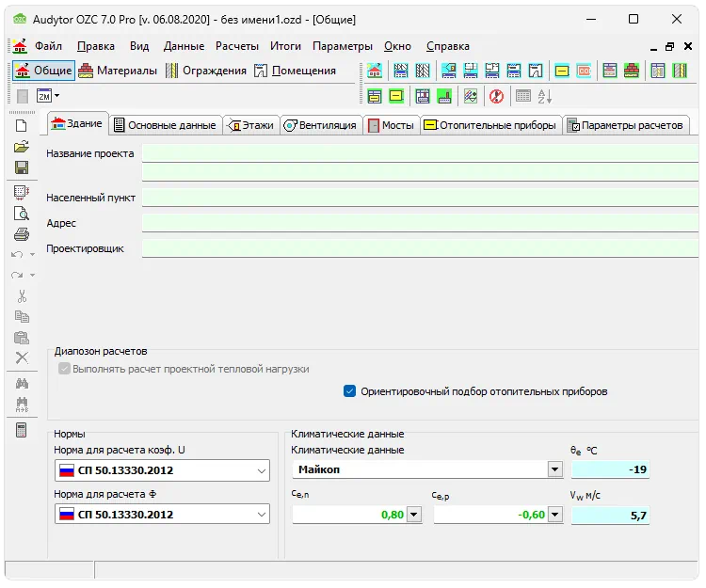Screen dimensions: 706x588
Task: Click the yellow radiator toolbar icon top row
Action: (x=562, y=71)
